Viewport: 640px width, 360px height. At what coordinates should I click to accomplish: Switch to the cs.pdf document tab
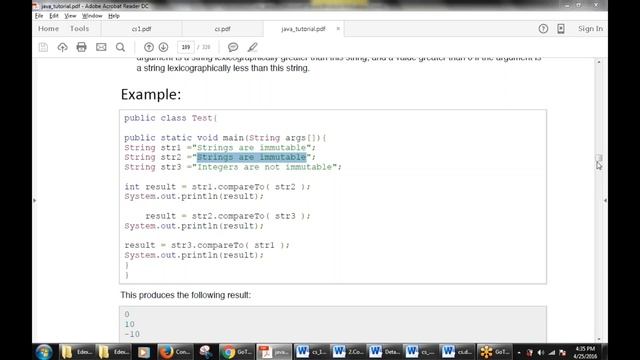[x=222, y=29]
